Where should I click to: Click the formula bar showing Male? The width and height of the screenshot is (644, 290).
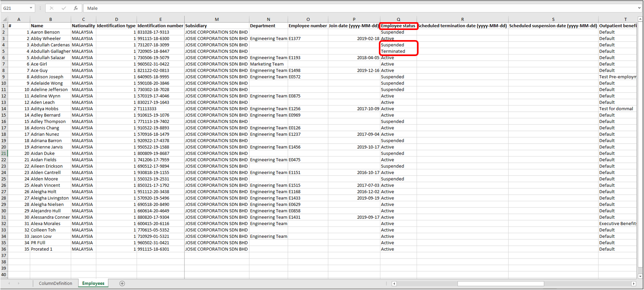tap(350, 8)
